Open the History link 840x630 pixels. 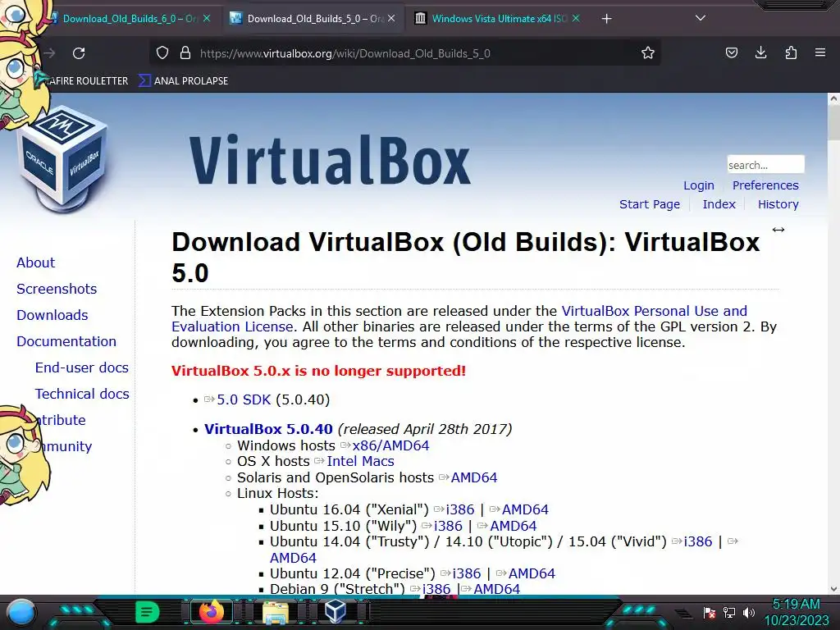pos(778,204)
